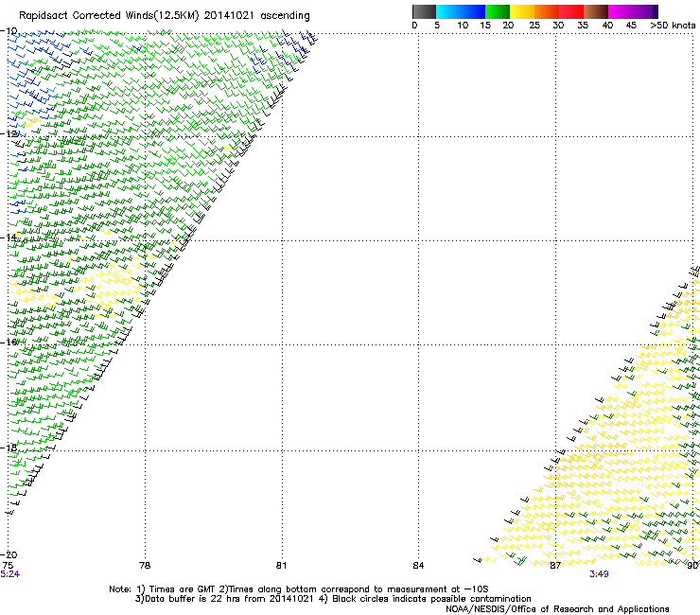Screen dimensions: 700x615
Task: Click the purple '5:24' swath time label
Action: click(9, 574)
